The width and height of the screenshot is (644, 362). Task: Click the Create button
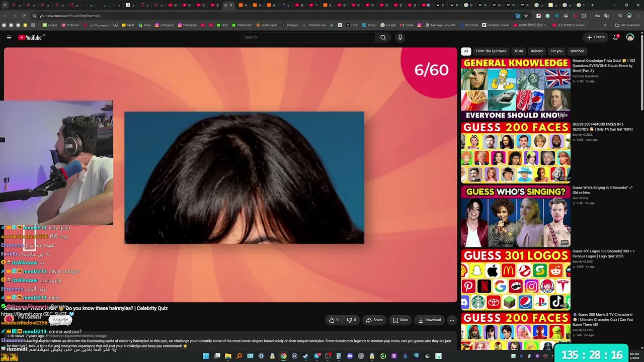[596, 37]
